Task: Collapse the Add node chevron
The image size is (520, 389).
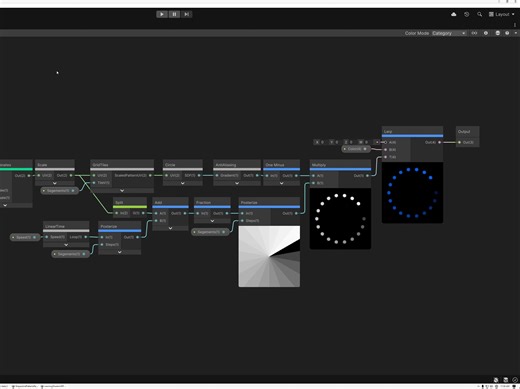Action: coord(170,228)
